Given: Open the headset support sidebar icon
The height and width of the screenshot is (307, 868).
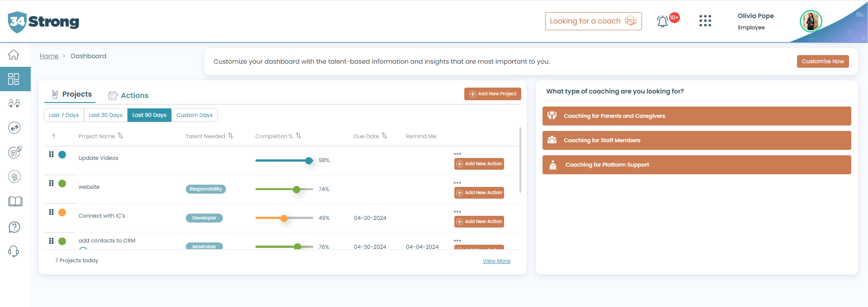Looking at the screenshot, I should click(14, 251).
